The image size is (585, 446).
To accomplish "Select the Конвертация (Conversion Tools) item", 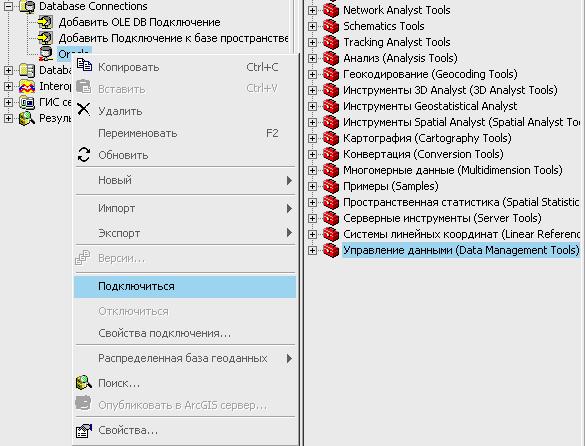I will pos(423,154).
